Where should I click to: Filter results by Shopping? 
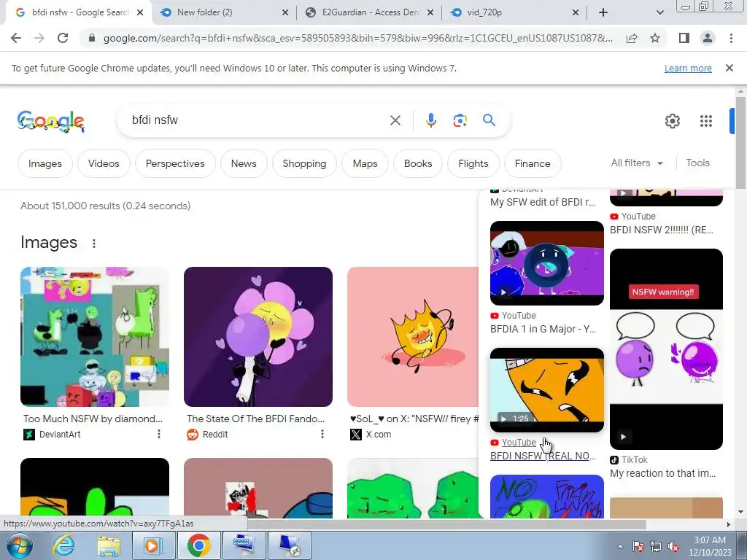[304, 163]
